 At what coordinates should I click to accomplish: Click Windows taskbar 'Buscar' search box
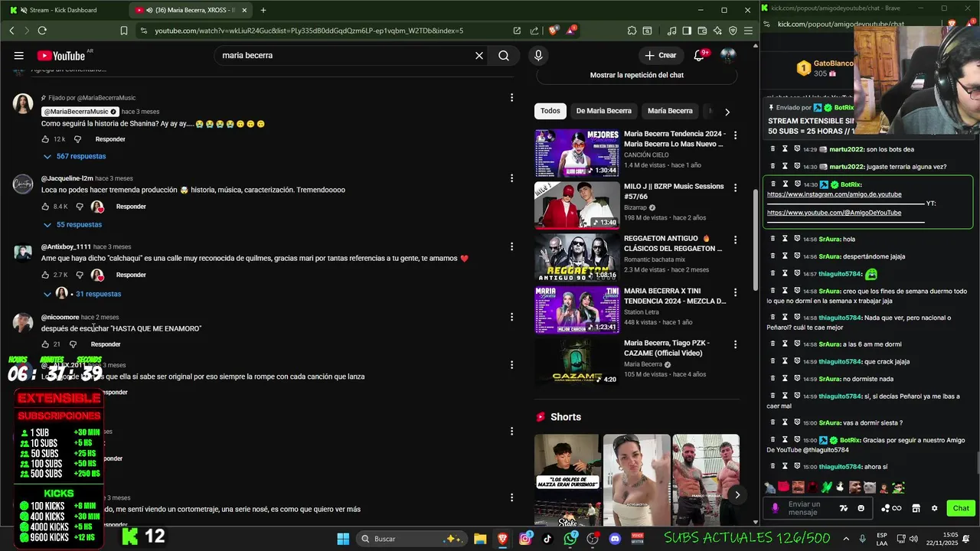click(412, 539)
